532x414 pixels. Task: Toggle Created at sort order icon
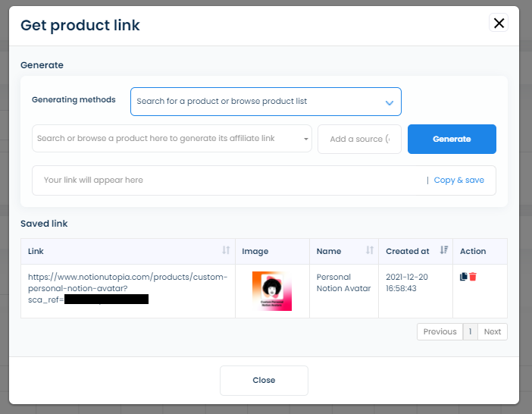click(x=444, y=251)
